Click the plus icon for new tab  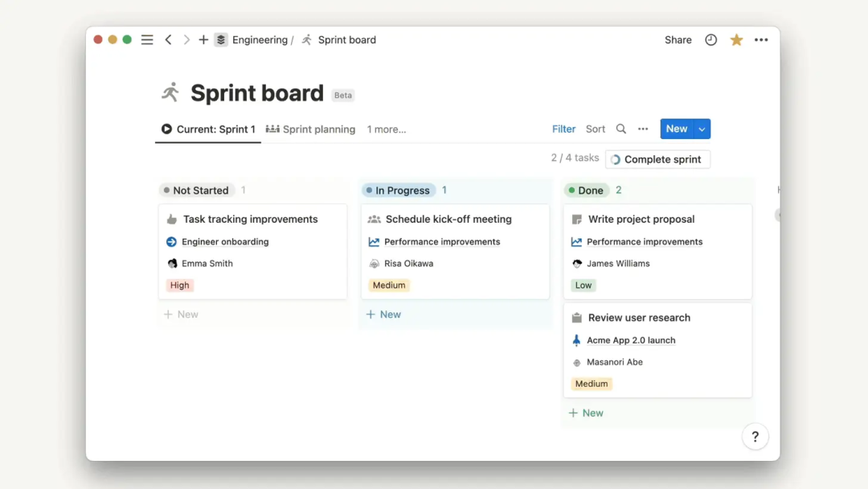(203, 39)
